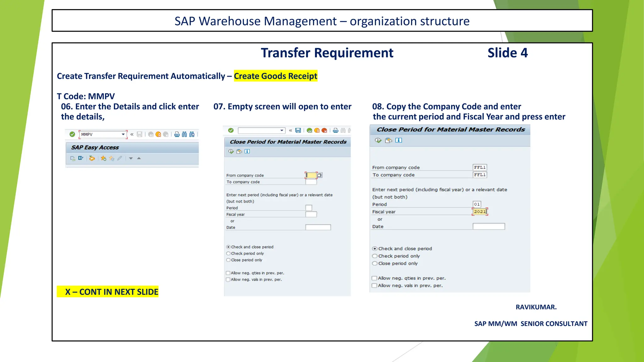The height and width of the screenshot is (362, 644).
Task: Click empty Fiscal year field in step 07 screenshot
Action: 311,214
